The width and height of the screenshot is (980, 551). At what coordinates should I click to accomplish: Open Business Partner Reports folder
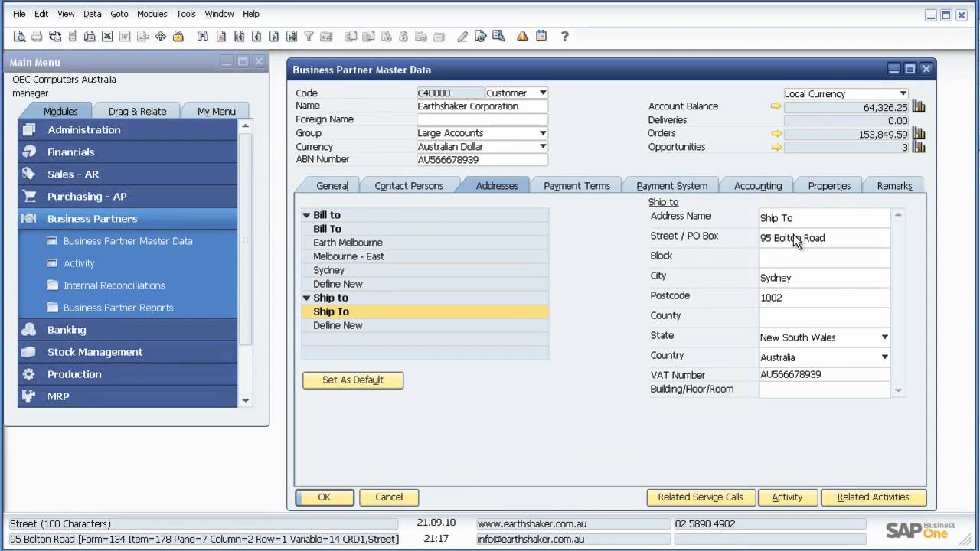click(119, 308)
